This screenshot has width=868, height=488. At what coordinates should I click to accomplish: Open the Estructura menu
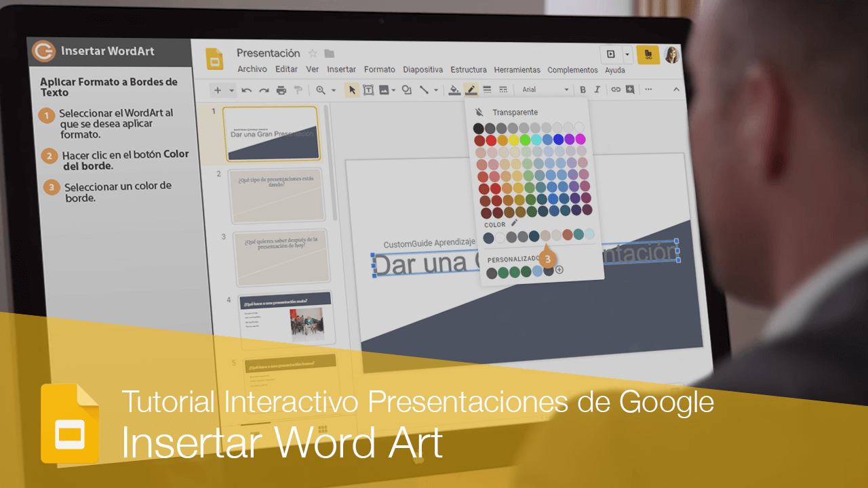click(469, 69)
